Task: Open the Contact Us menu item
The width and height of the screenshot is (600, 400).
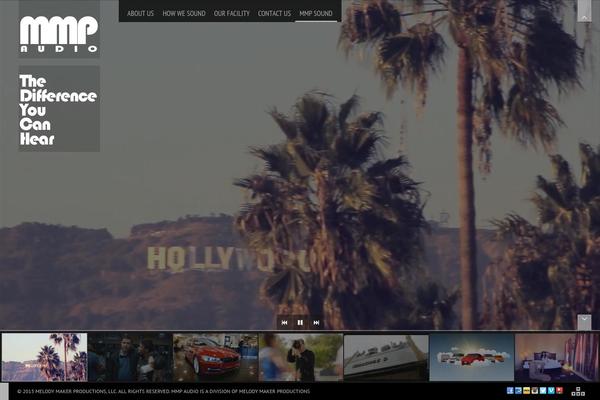Action: (x=274, y=13)
